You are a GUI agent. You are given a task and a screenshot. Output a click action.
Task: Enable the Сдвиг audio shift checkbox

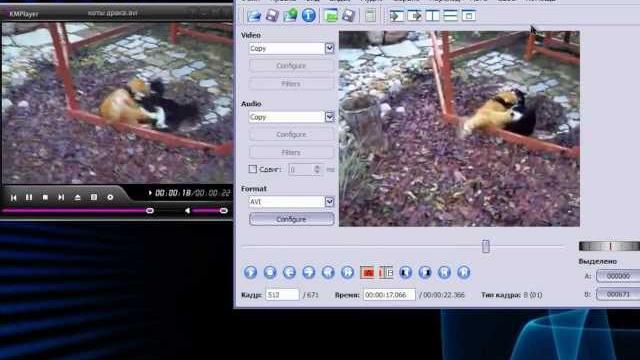point(253,169)
